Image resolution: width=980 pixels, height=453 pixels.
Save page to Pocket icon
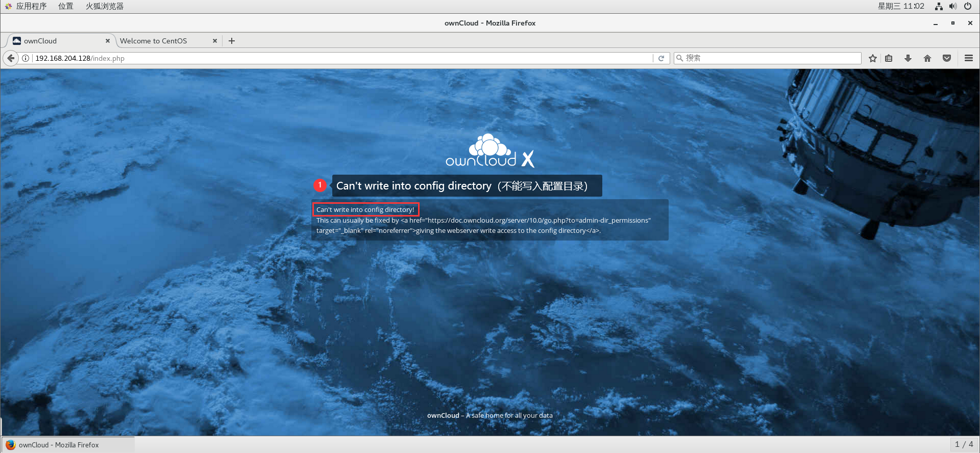pyautogui.click(x=947, y=58)
